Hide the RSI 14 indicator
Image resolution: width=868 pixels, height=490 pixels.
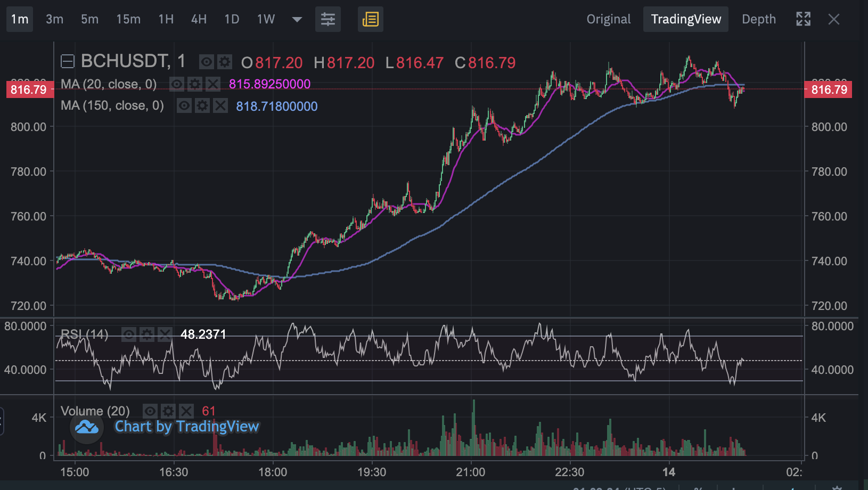pyautogui.click(x=129, y=334)
